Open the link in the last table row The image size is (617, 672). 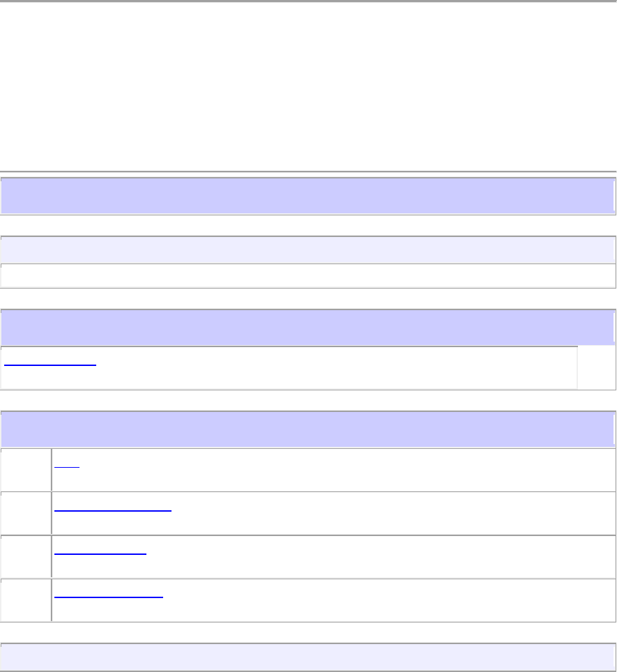click(x=108, y=595)
